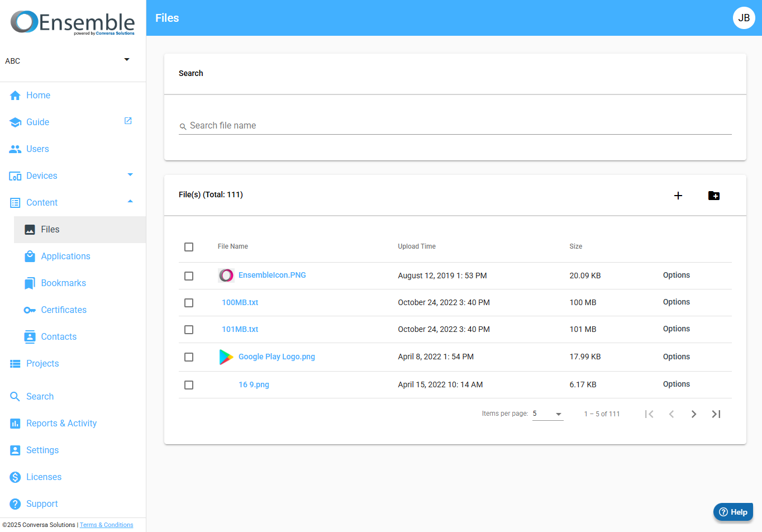Click the Settings person icon
Viewport: 762px width, 532px height.
[15, 450]
